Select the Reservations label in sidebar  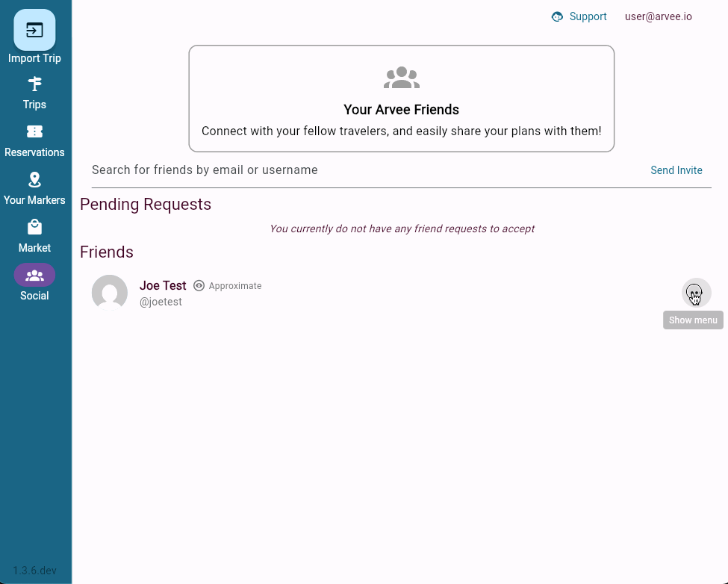coord(34,152)
